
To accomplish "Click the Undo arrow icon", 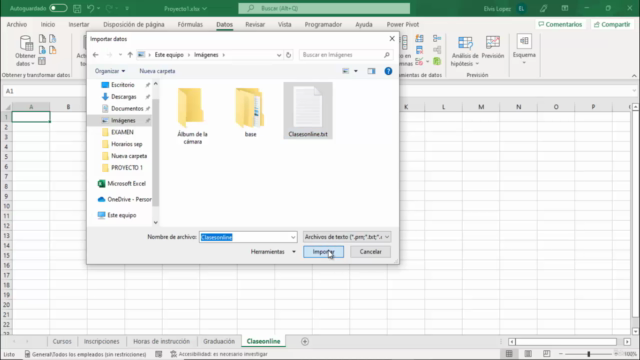I will pos(91,8).
